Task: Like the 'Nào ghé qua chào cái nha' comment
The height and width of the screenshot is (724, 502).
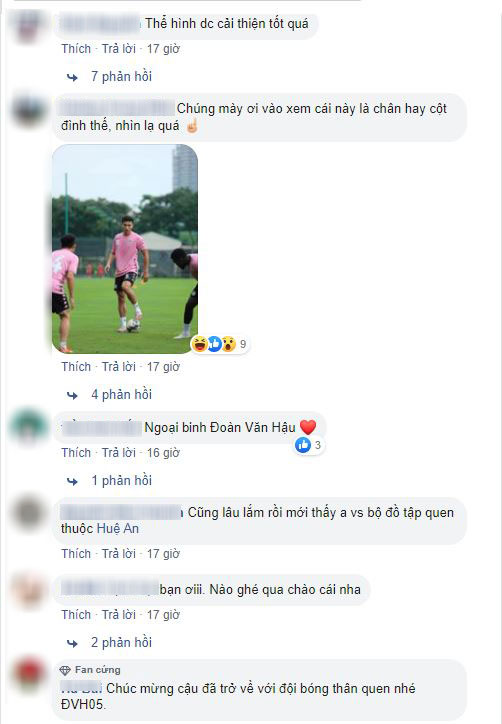Action: pyautogui.click(x=76, y=615)
